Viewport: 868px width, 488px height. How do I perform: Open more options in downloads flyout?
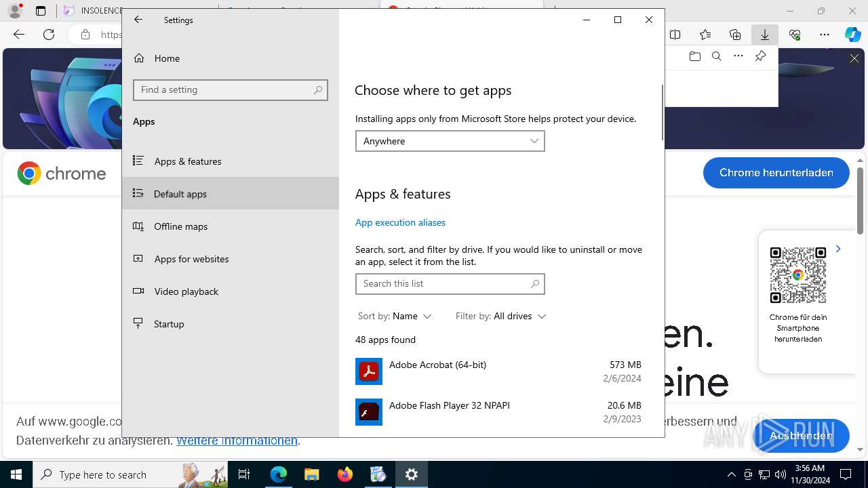[x=738, y=56]
